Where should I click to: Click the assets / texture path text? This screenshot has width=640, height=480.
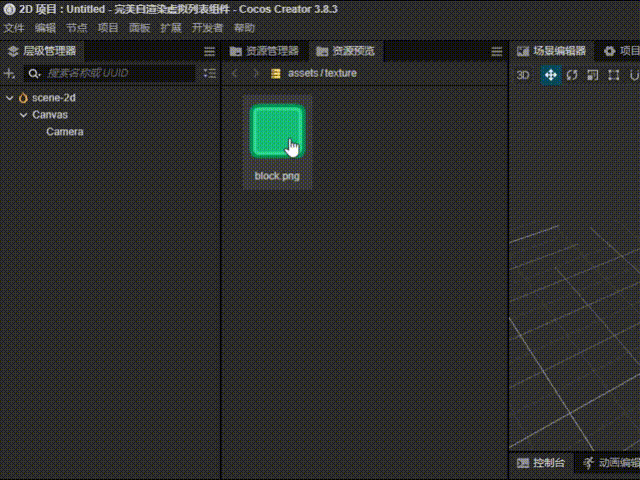coord(322,73)
